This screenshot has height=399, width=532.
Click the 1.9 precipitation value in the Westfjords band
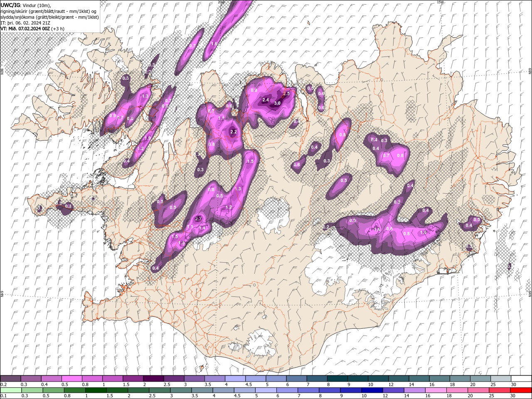[148, 138]
